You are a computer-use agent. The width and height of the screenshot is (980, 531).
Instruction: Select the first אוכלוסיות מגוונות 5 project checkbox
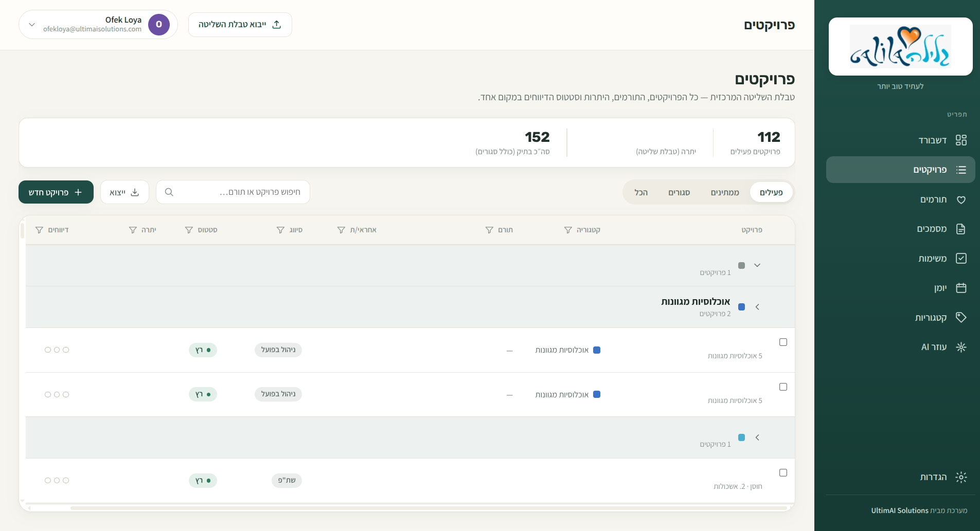tap(783, 342)
